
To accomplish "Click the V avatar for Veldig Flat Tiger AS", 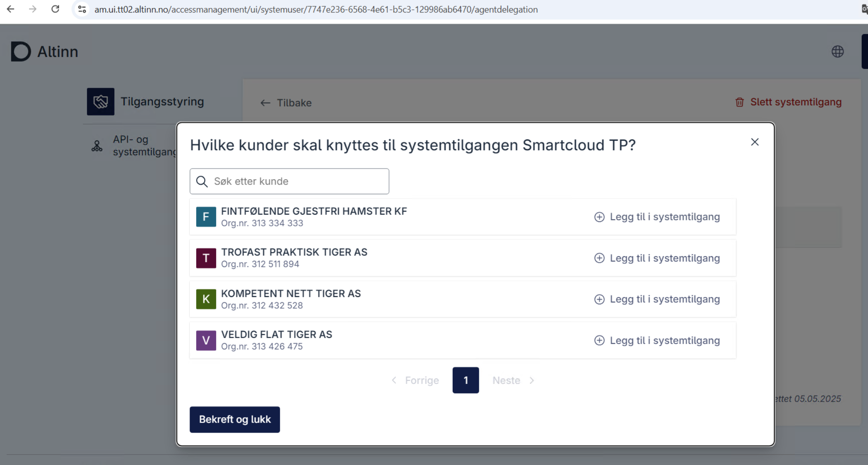I will point(206,340).
